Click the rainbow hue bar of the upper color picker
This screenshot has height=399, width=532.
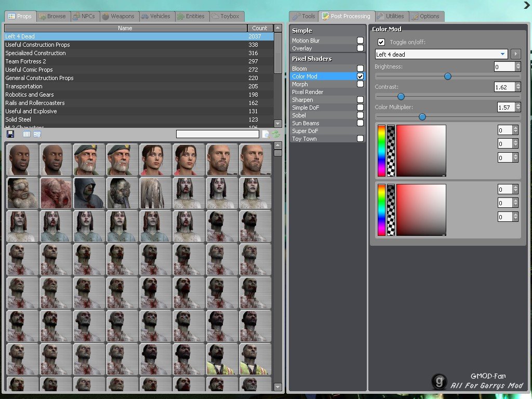coord(382,151)
